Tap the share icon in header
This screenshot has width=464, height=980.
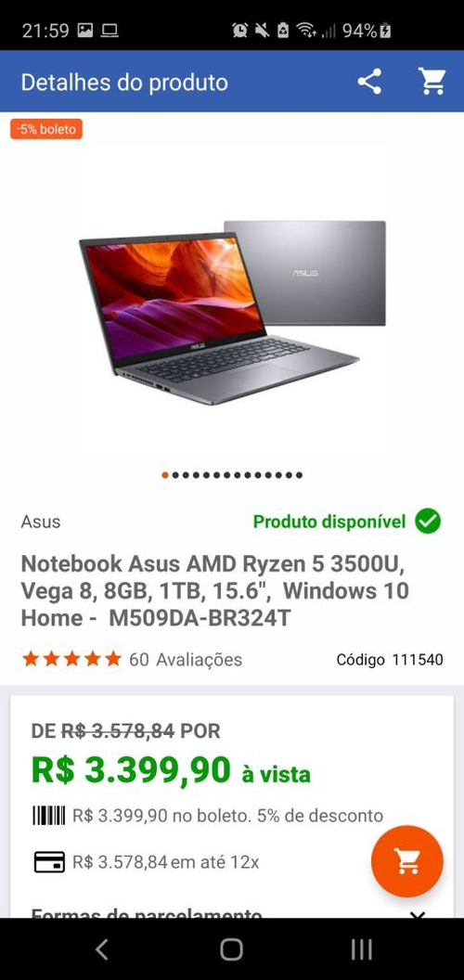point(369,82)
